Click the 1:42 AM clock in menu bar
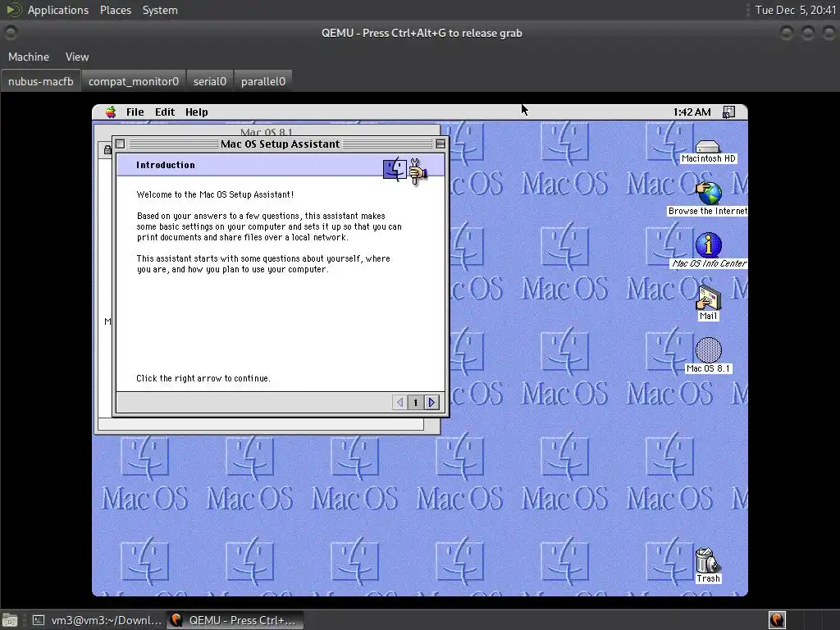This screenshot has height=630, width=840. [692, 112]
